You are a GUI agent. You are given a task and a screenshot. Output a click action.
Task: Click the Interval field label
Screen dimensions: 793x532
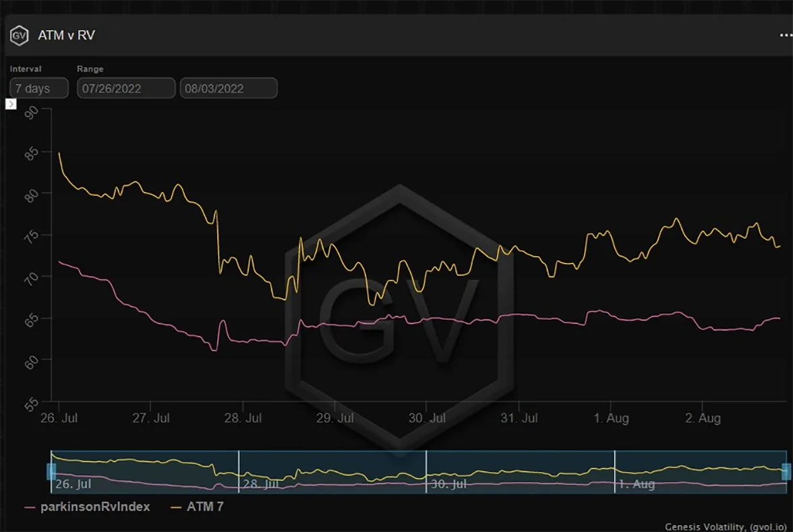pyautogui.click(x=26, y=69)
